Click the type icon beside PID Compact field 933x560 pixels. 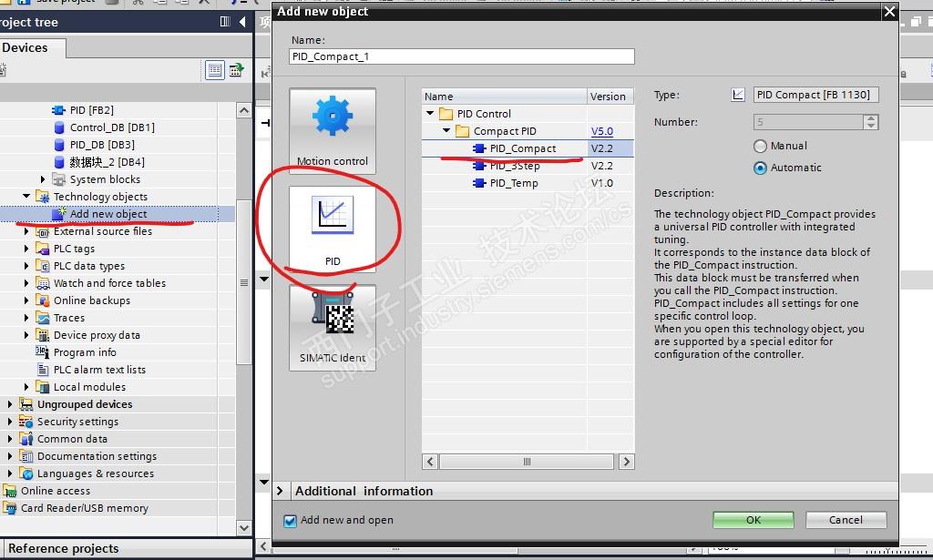(738, 95)
